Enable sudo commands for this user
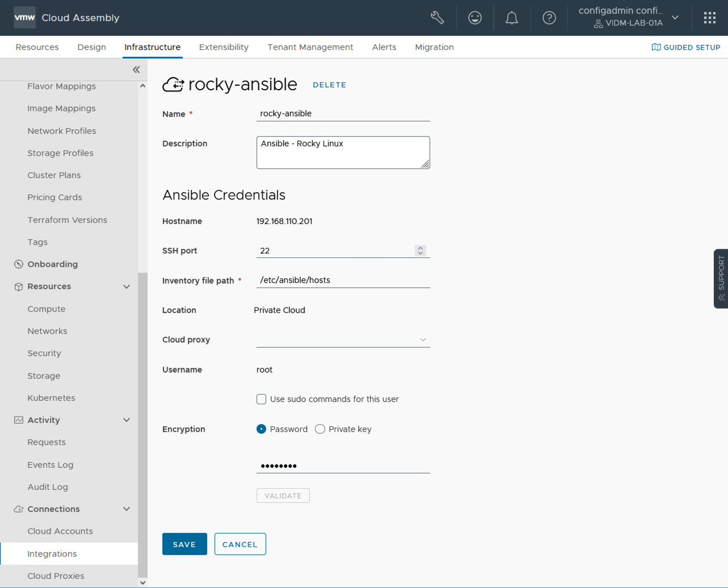The image size is (728, 588). (262, 399)
